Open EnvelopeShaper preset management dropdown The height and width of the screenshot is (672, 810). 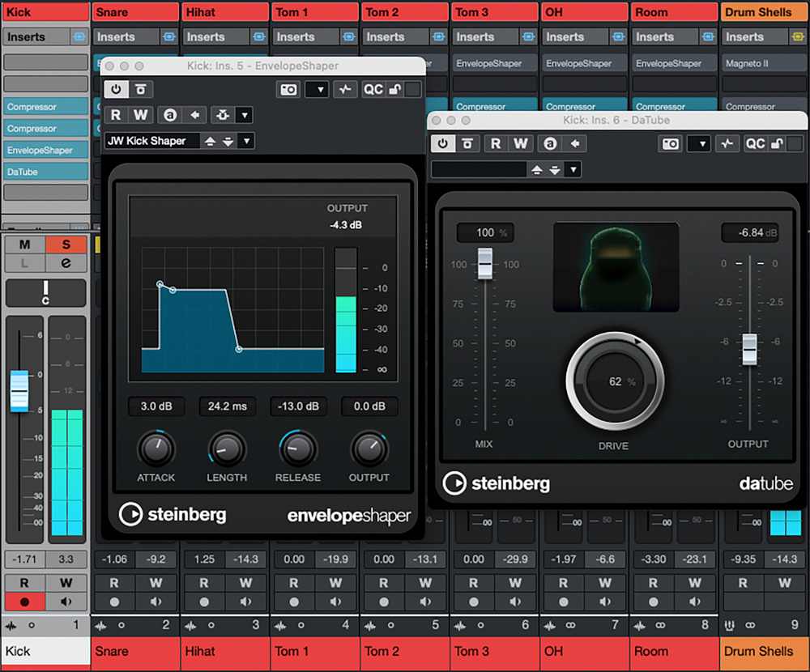point(246,141)
